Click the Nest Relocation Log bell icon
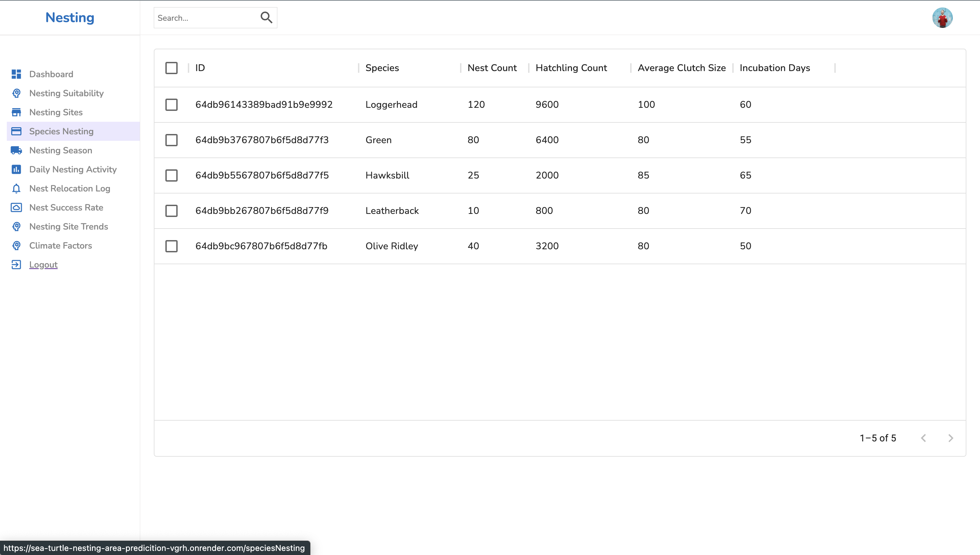The width and height of the screenshot is (980, 555). tap(16, 188)
